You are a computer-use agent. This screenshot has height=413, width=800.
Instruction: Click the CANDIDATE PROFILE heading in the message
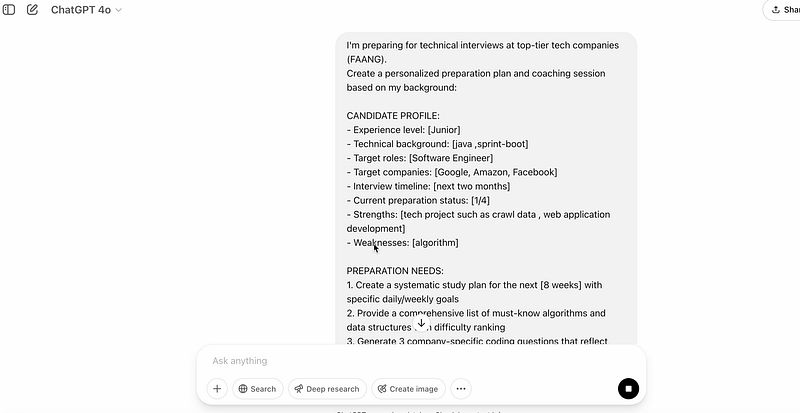(x=392, y=116)
